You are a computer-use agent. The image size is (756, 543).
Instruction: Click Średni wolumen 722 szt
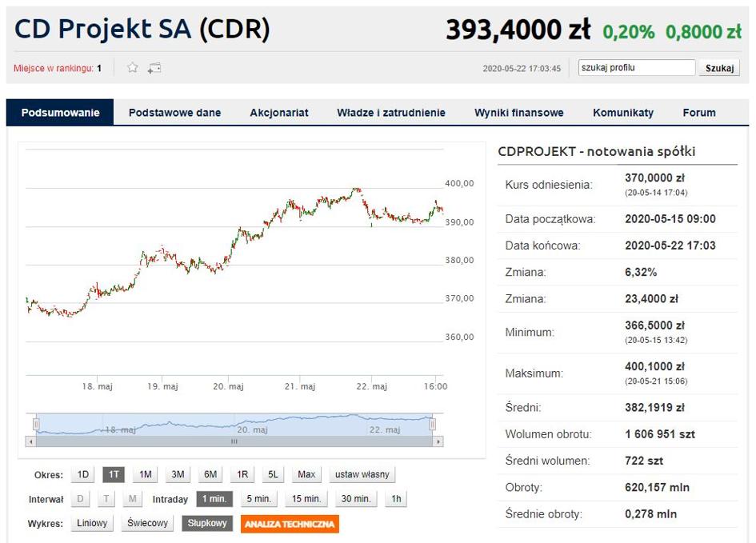pos(644,461)
